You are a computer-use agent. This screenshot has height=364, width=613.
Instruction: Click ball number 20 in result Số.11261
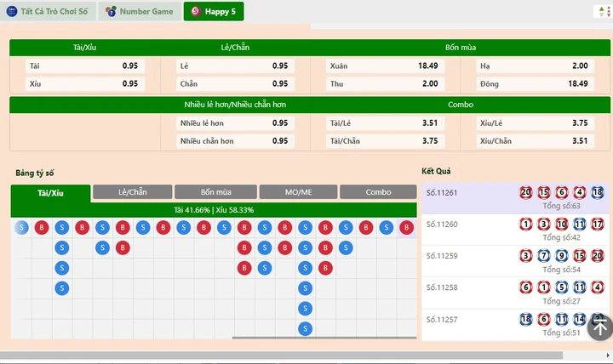pos(525,192)
